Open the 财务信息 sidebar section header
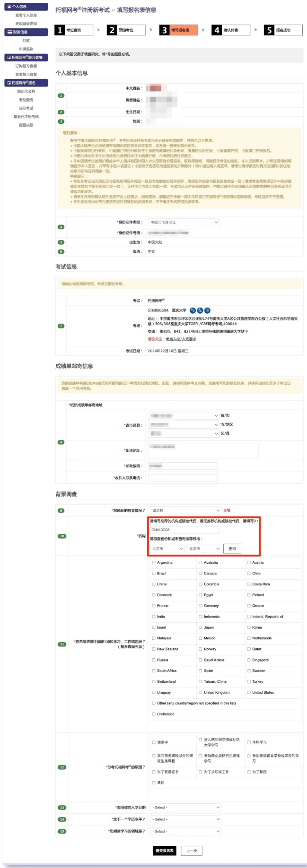The width and height of the screenshot is (307, 868). tap(26, 32)
